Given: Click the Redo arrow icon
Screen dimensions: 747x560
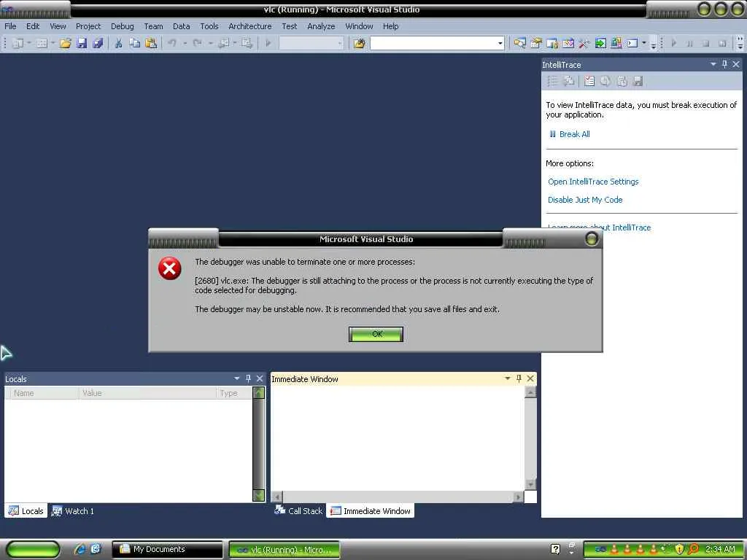Looking at the screenshot, I should 197,43.
